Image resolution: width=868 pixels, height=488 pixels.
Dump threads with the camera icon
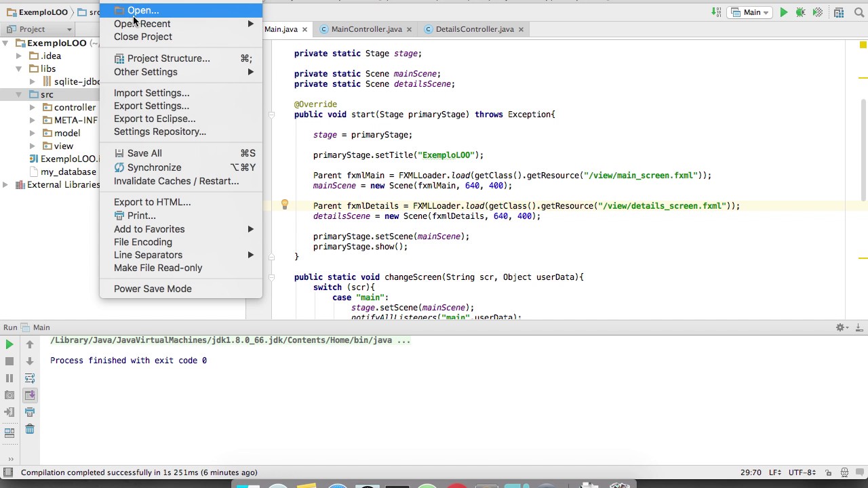click(x=9, y=395)
